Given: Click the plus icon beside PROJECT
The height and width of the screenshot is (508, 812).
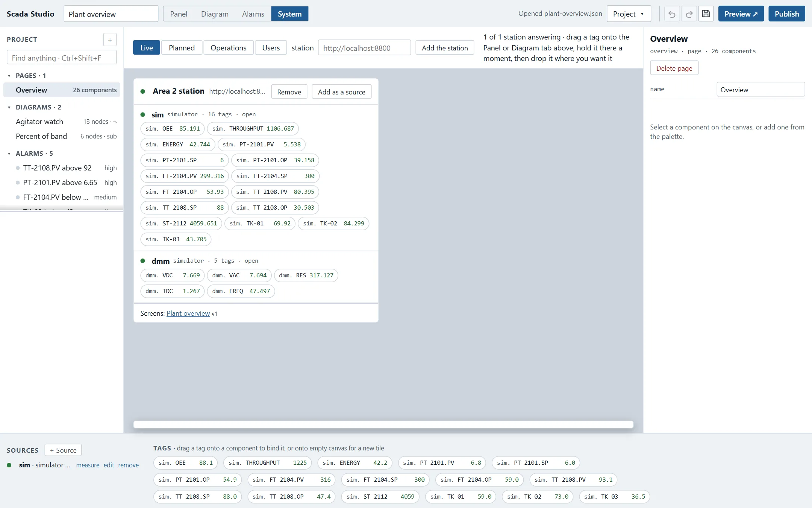Looking at the screenshot, I should click(110, 40).
